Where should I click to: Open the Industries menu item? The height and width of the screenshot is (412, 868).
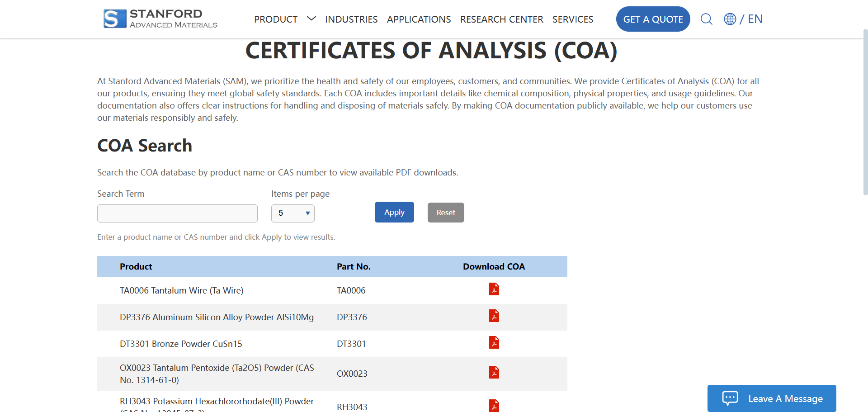pyautogui.click(x=351, y=19)
